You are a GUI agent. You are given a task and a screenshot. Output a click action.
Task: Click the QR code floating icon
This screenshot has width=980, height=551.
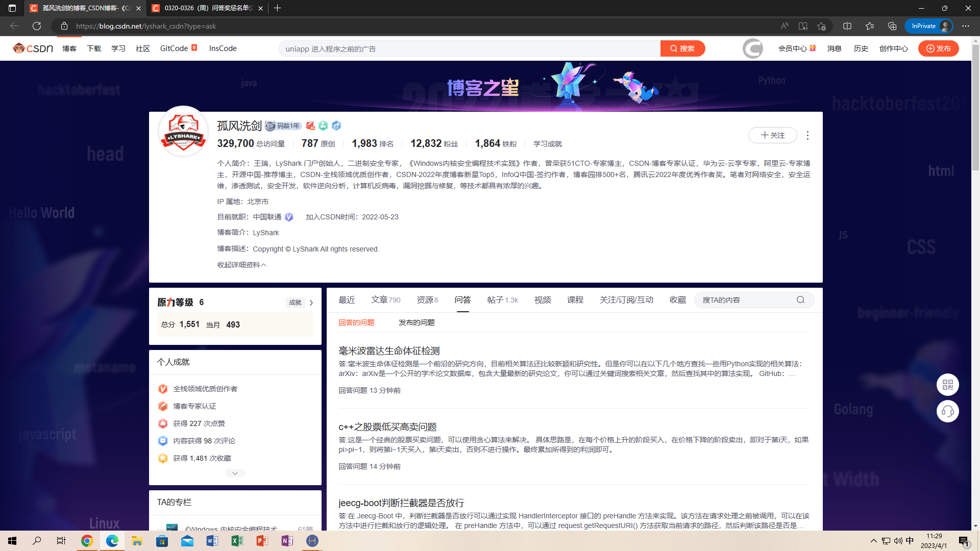[947, 385]
